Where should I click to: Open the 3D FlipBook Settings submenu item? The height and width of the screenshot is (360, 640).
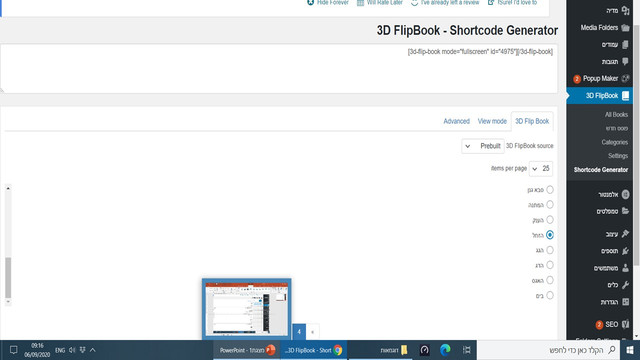[x=618, y=156]
